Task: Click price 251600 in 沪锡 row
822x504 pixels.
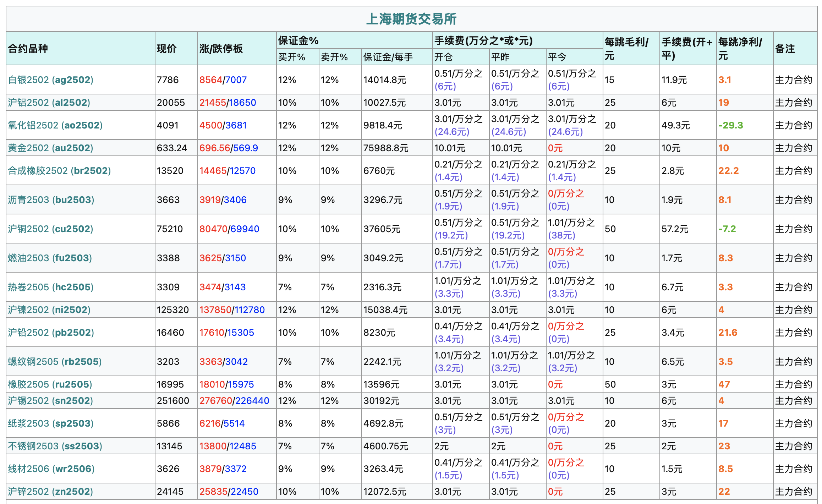Action: (173, 401)
